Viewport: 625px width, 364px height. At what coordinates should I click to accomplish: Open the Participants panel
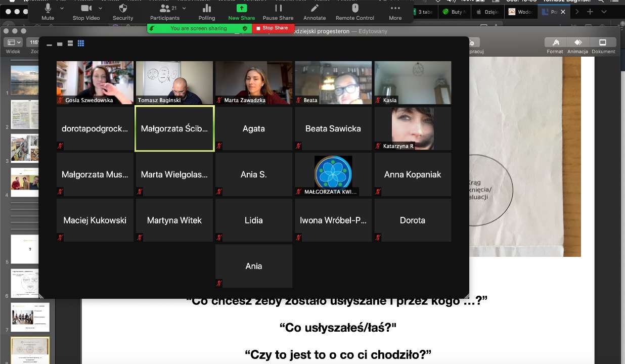click(165, 11)
